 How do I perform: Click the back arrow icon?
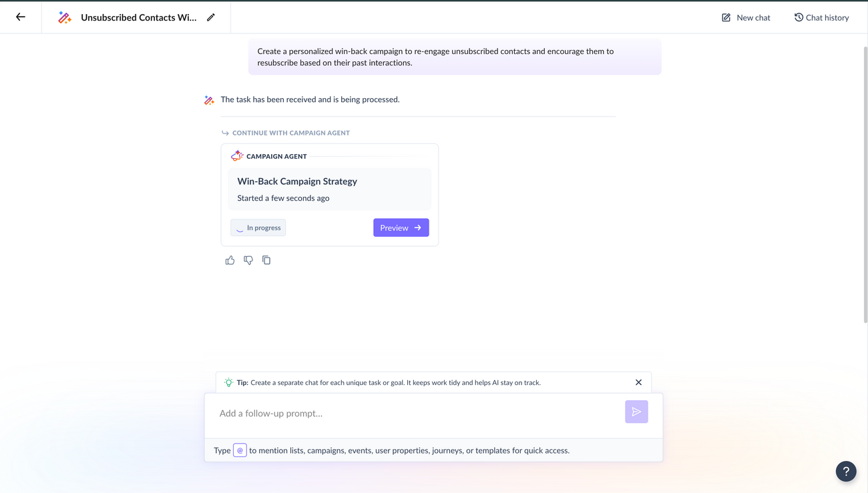point(21,17)
